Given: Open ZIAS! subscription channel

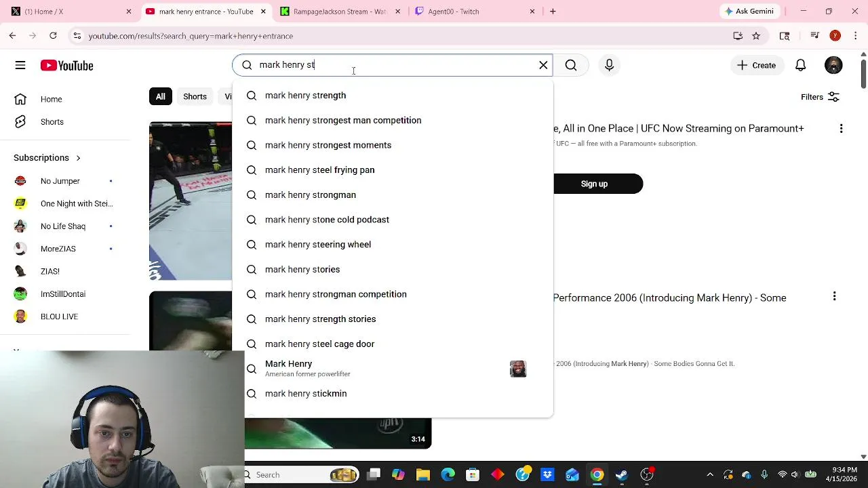Looking at the screenshot, I should tap(50, 271).
